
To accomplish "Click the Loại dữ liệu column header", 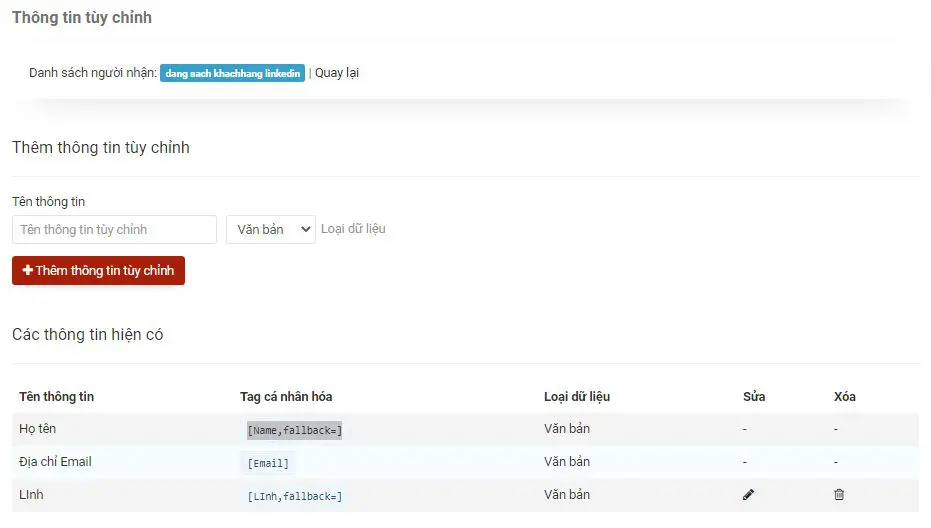I will (x=577, y=397).
